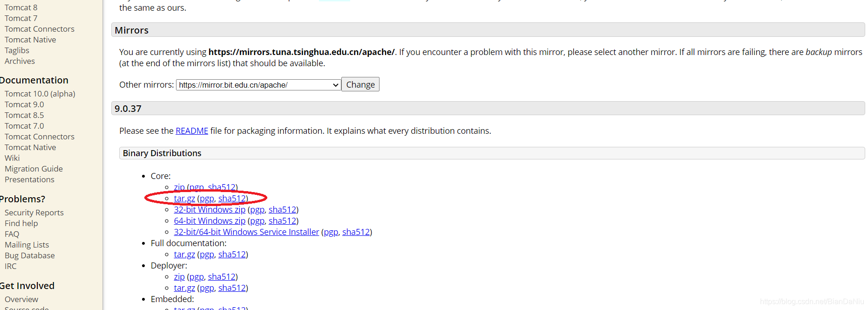Viewport: 868px width, 310px height.
Task: Open Tomcat 9.0 documentation
Action: [x=24, y=104]
